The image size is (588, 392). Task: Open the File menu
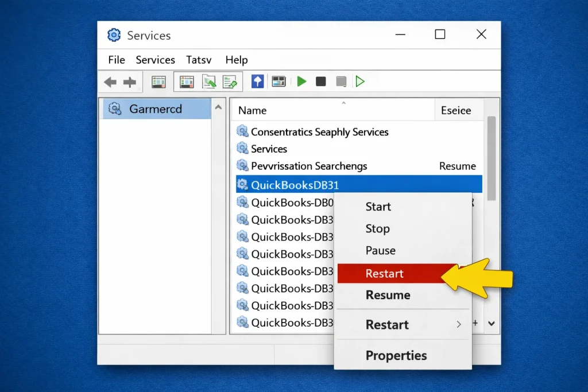click(x=117, y=60)
